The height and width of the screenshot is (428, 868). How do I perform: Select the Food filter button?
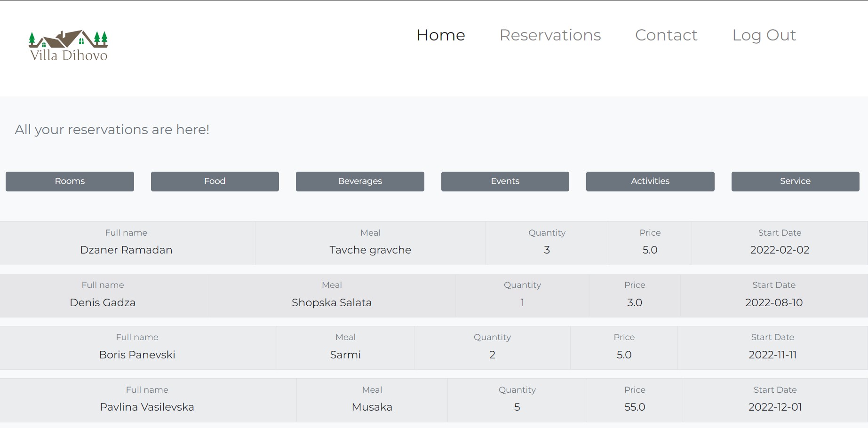[215, 182]
